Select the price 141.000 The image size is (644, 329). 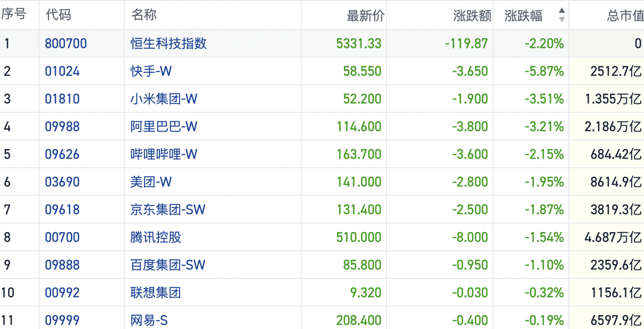pos(359,182)
